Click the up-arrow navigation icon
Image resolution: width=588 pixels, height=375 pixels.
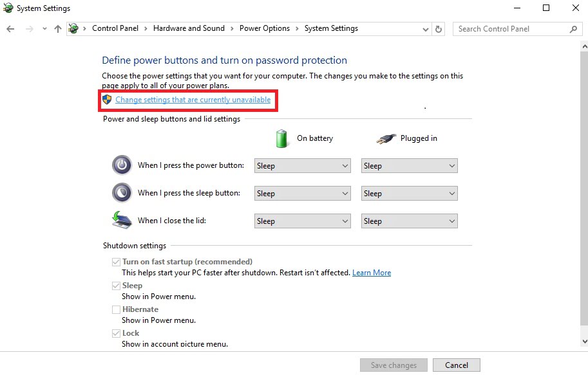[57, 28]
